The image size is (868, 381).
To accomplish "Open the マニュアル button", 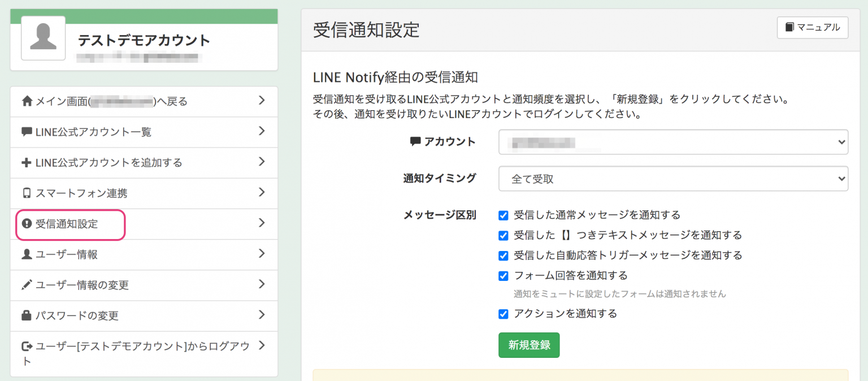I will click(813, 28).
